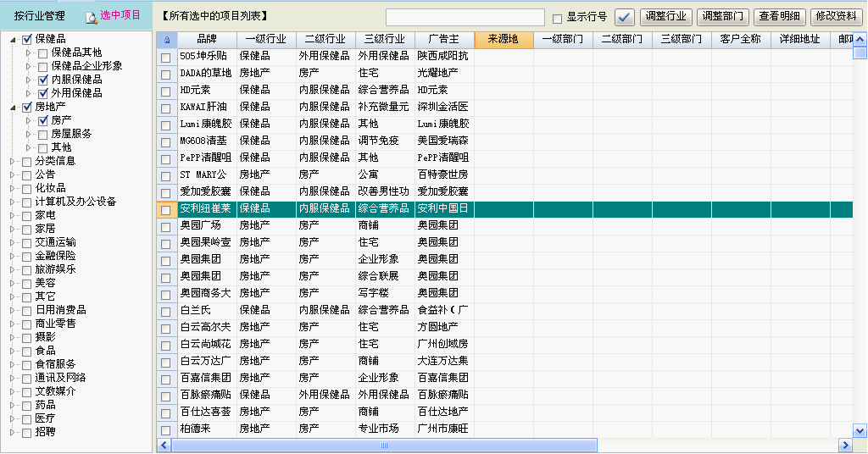Sort by the 广告主 column header
868x454 pixels.
pyautogui.click(x=444, y=40)
